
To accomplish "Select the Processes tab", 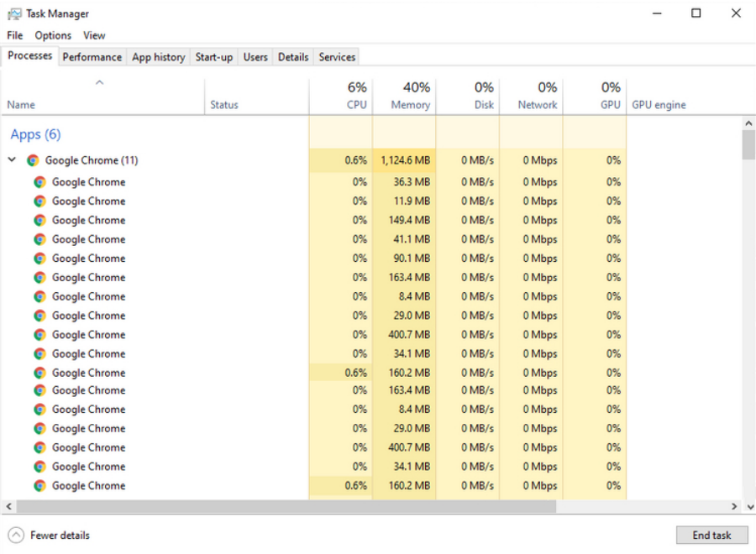I will coord(30,56).
